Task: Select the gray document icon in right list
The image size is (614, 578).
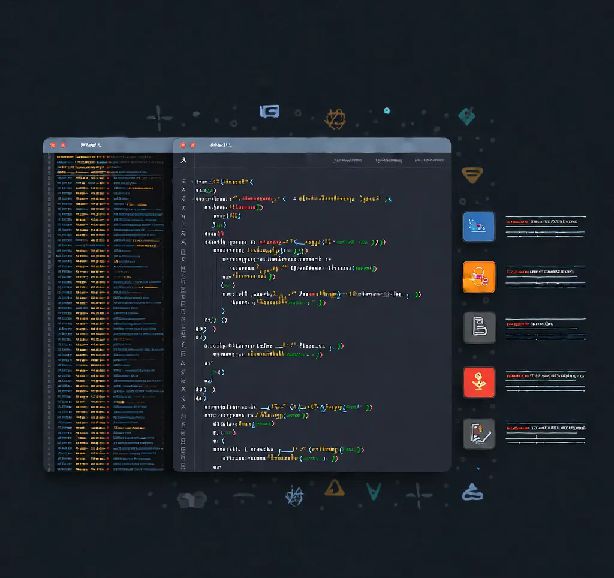Action: click(x=478, y=328)
